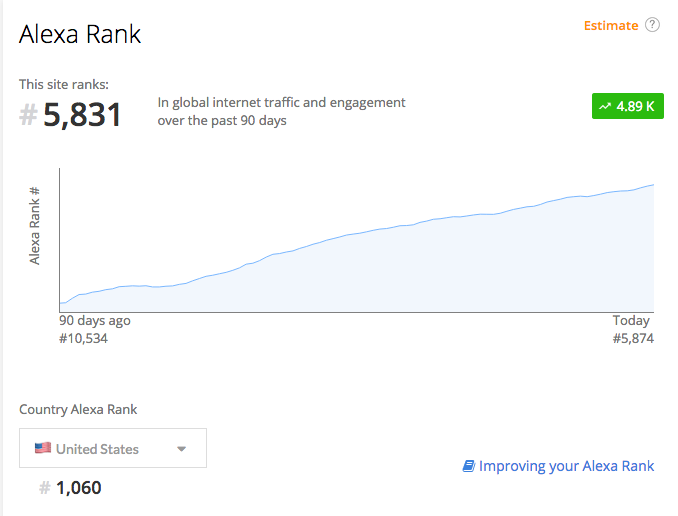Click the 'This site ranks:' label
Screen dimensions: 678x516
pyautogui.click(x=64, y=84)
